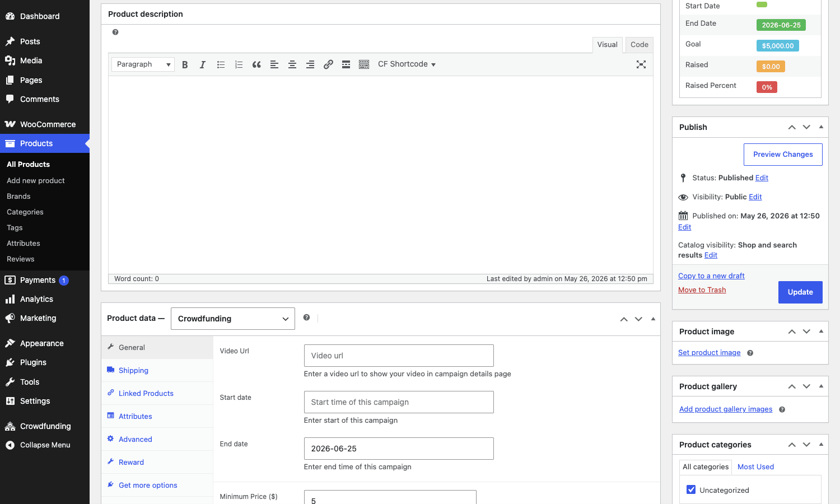This screenshot has width=840, height=504.
Task: Collapse the admin sidebar menu
Action: 45,445
